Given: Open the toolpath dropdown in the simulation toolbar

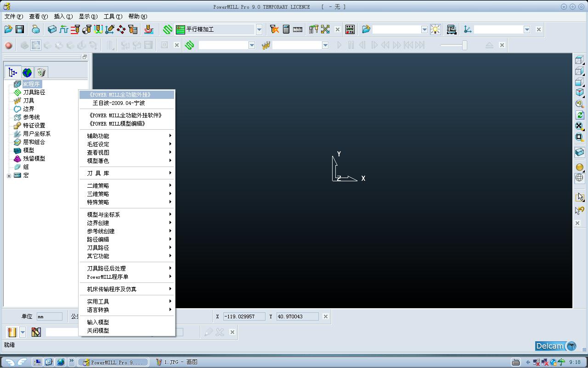Looking at the screenshot, I should pyautogui.click(x=252, y=45).
